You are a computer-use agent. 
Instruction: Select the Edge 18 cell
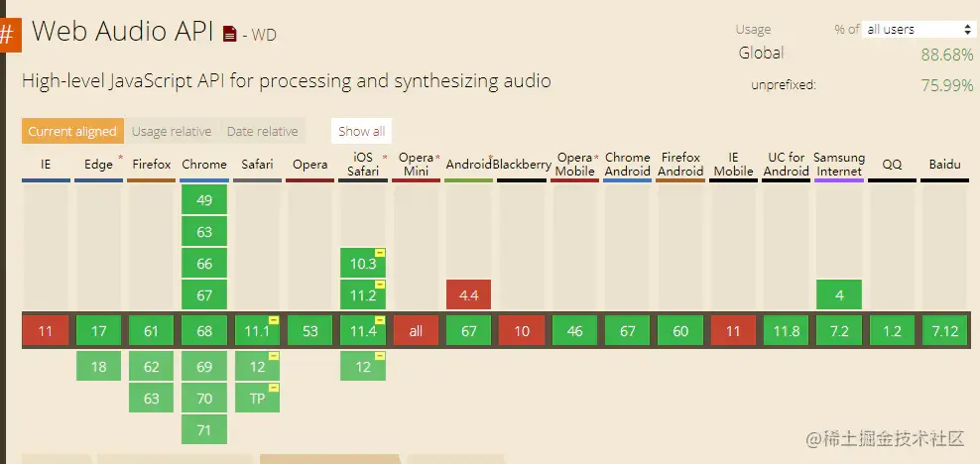99,366
